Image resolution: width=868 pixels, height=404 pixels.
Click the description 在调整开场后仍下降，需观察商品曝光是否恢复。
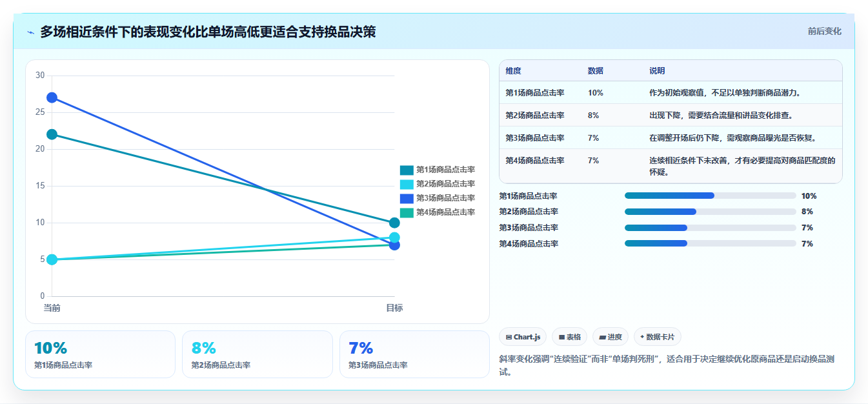[733, 137]
